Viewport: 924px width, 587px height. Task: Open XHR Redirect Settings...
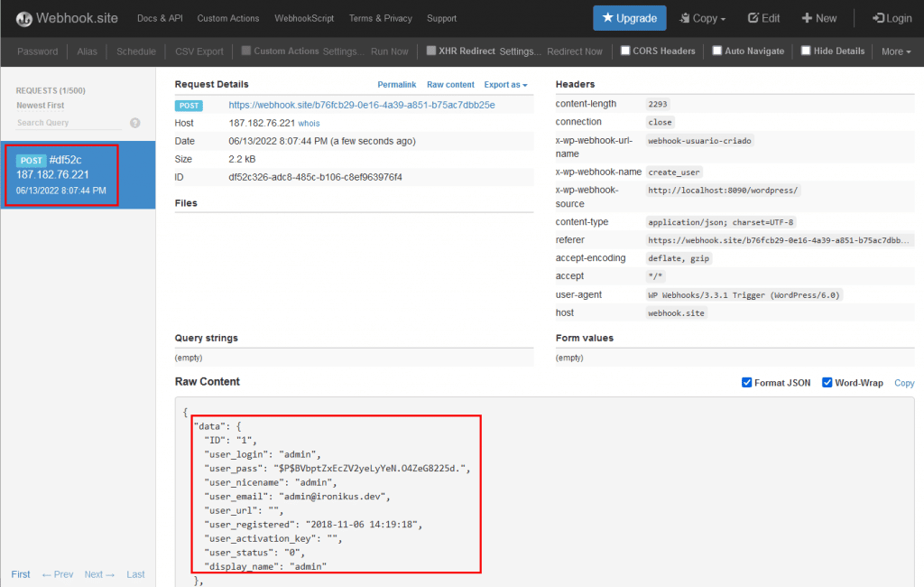(520, 51)
